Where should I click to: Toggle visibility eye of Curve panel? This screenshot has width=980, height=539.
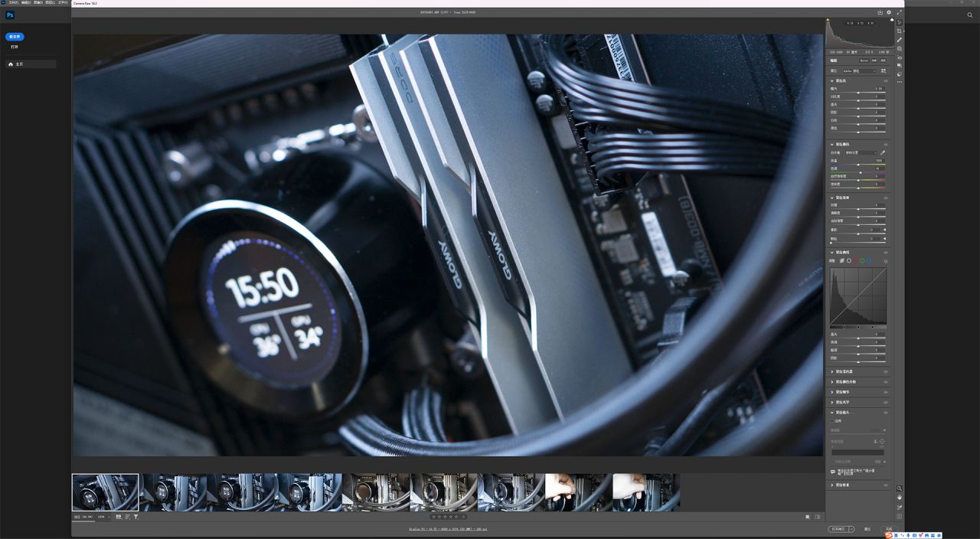886,253
